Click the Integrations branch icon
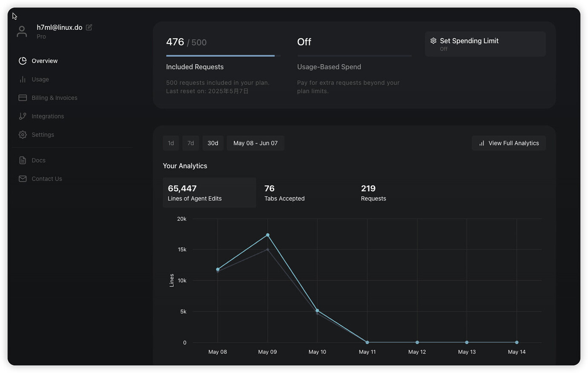This screenshot has width=588, height=373. click(23, 116)
